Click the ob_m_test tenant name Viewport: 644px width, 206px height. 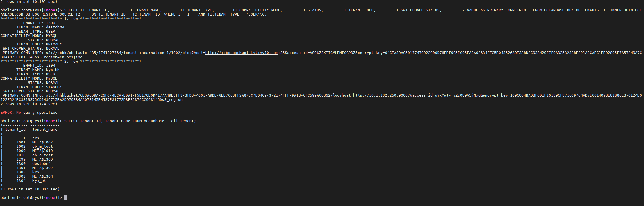[x=42, y=147]
